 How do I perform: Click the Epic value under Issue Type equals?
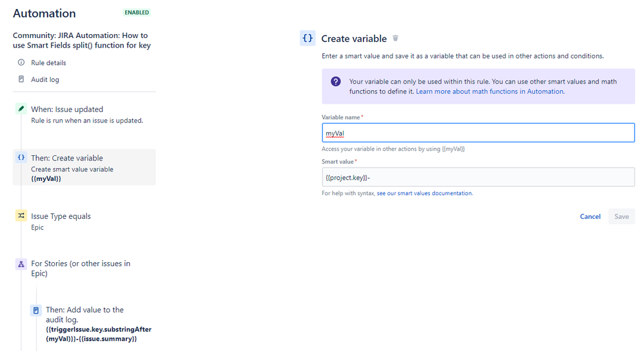pyautogui.click(x=37, y=227)
